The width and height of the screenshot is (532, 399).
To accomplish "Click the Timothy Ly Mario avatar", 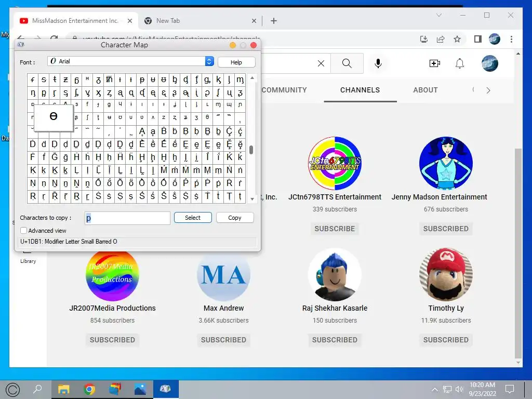I will (x=446, y=274).
